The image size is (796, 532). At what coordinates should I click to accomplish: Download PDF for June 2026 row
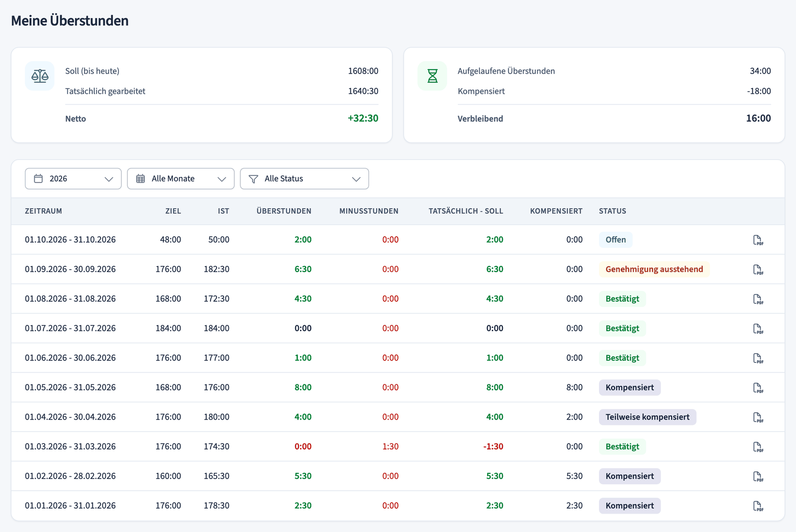pos(758,358)
